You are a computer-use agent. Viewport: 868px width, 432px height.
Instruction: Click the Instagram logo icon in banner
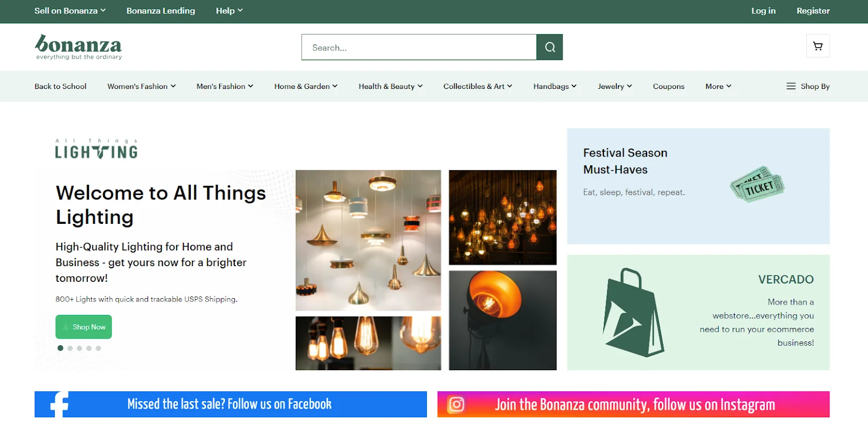[456, 404]
